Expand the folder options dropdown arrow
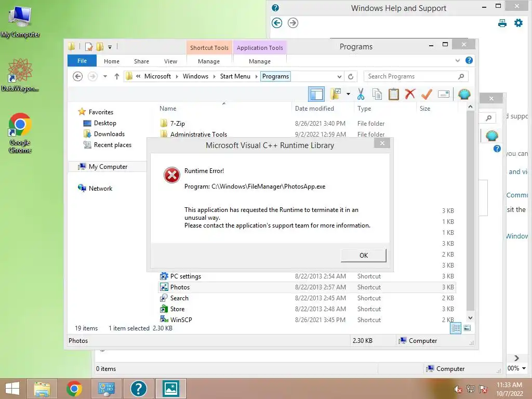 348,94
